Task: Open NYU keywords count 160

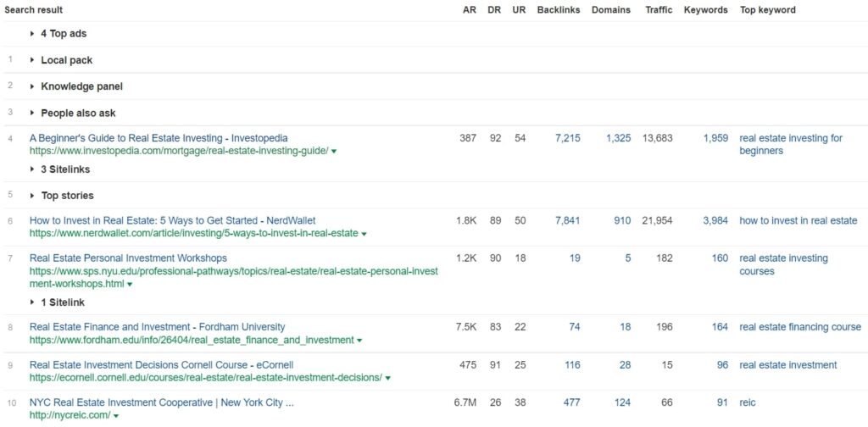Action: 721,258
